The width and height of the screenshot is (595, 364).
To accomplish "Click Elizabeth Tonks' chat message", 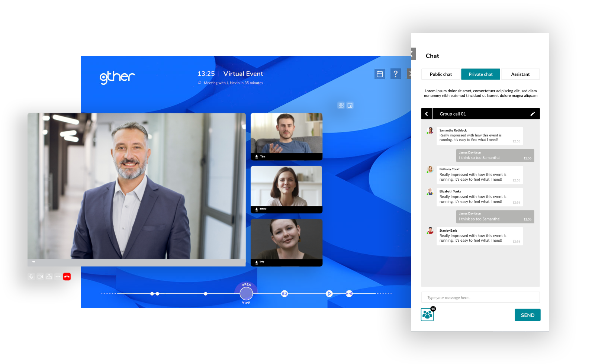I will (480, 197).
